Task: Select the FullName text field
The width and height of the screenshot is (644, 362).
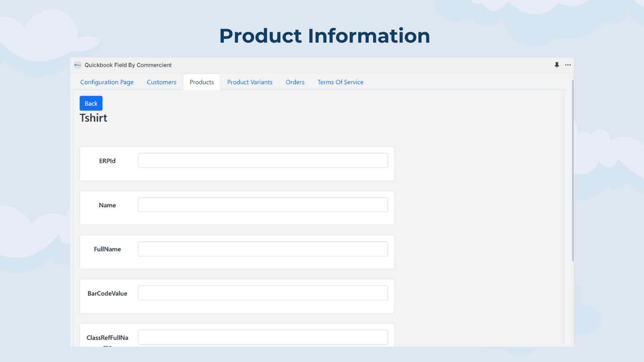Action: click(263, 249)
